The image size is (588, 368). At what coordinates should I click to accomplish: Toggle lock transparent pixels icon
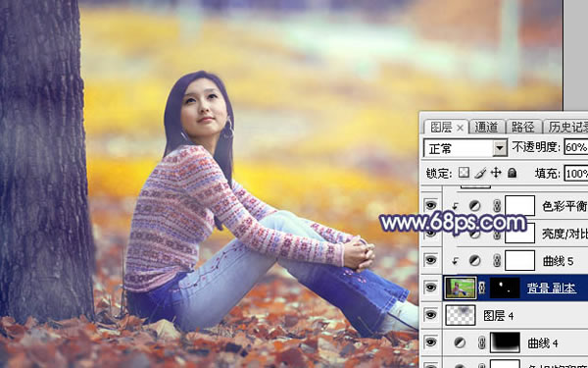464,173
